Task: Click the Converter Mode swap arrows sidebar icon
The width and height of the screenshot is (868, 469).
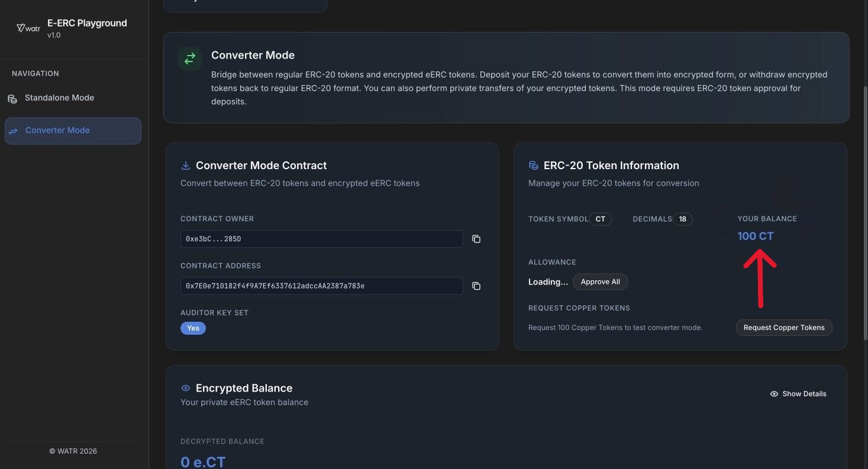Action: click(13, 131)
